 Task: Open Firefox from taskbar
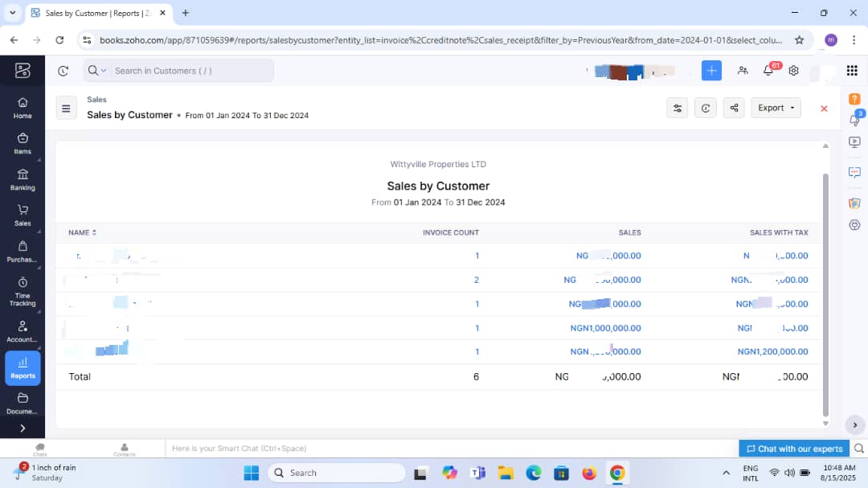(x=589, y=473)
